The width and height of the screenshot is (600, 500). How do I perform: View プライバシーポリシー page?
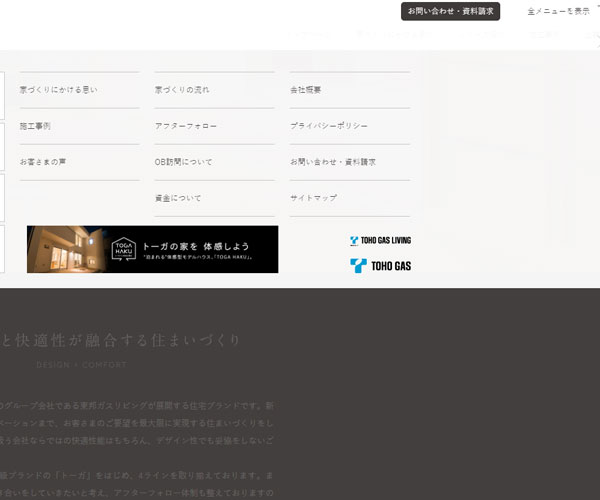[329, 126]
